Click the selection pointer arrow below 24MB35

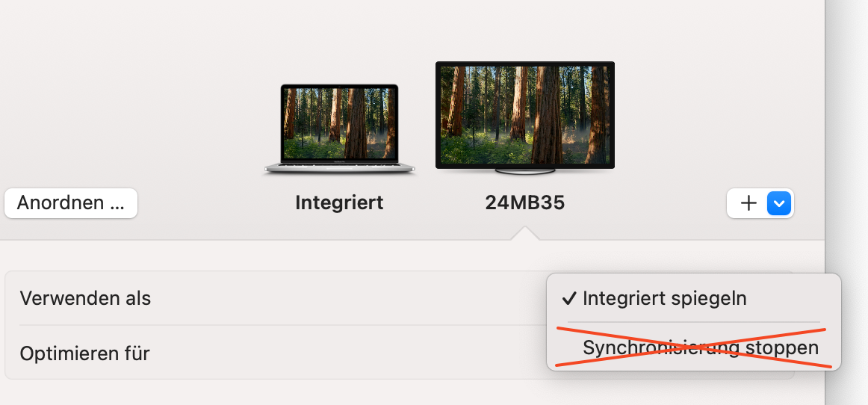[x=524, y=234]
